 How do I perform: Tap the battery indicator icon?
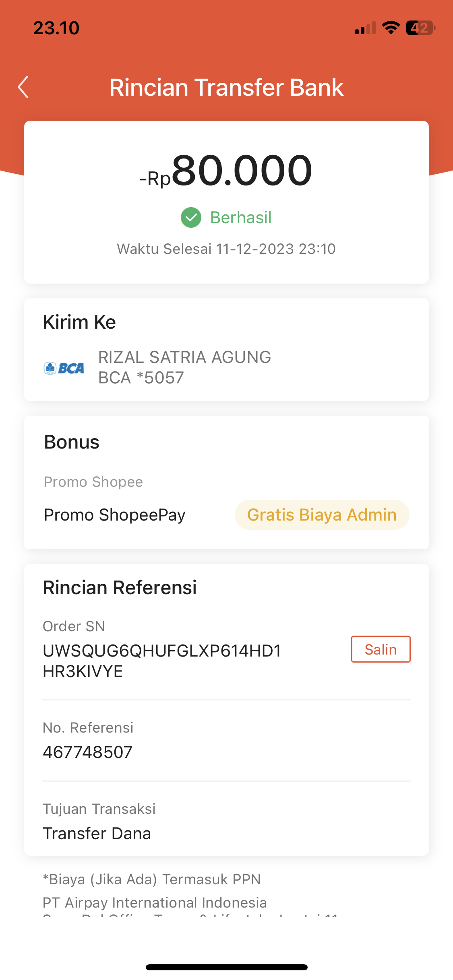point(420,28)
